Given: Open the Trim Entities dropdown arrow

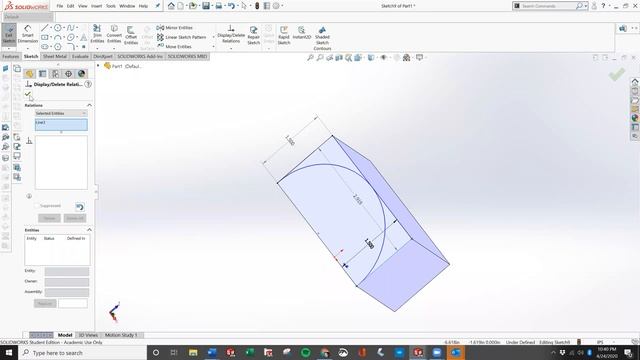Looking at the screenshot, I should (97, 49).
